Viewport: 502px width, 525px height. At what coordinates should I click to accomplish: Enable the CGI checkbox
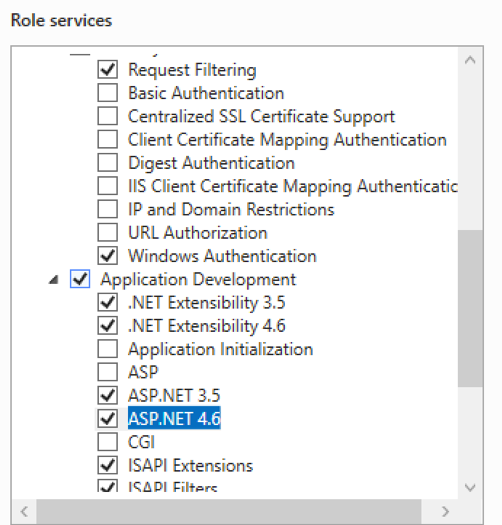coord(107,442)
